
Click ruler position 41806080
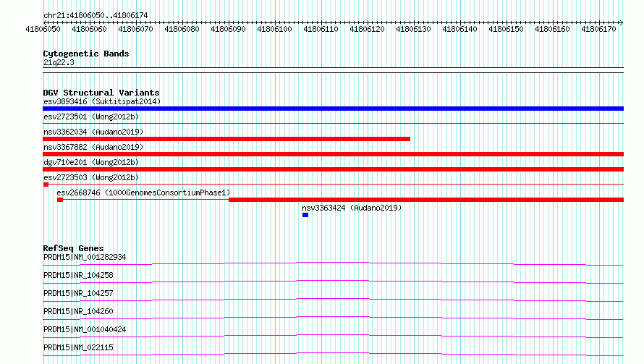[x=182, y=29]
